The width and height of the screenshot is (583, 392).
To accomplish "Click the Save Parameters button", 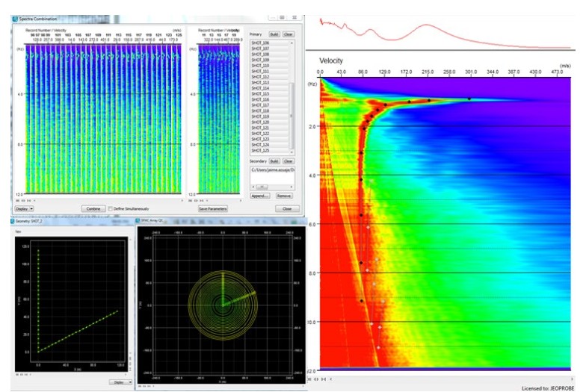I will click(x=213, y=209).
